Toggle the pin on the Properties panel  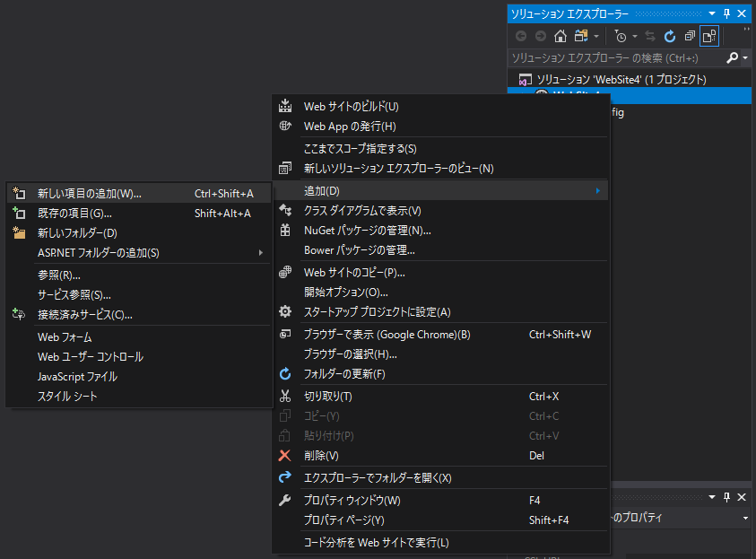click(726, 497)
